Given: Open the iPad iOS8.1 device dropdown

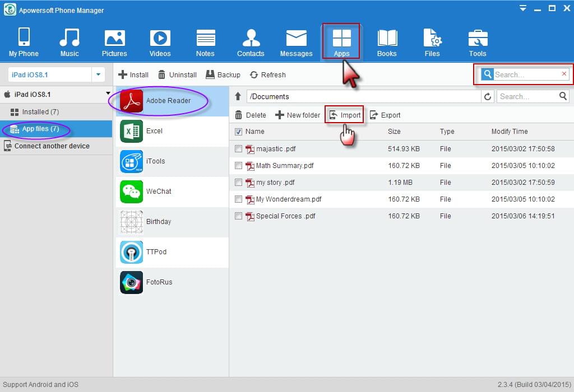Looking at the screenshot, I should click(98, 74).
